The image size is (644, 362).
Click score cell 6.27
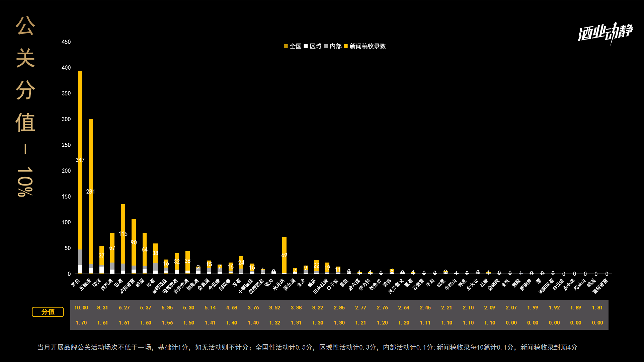pos(124,308)
